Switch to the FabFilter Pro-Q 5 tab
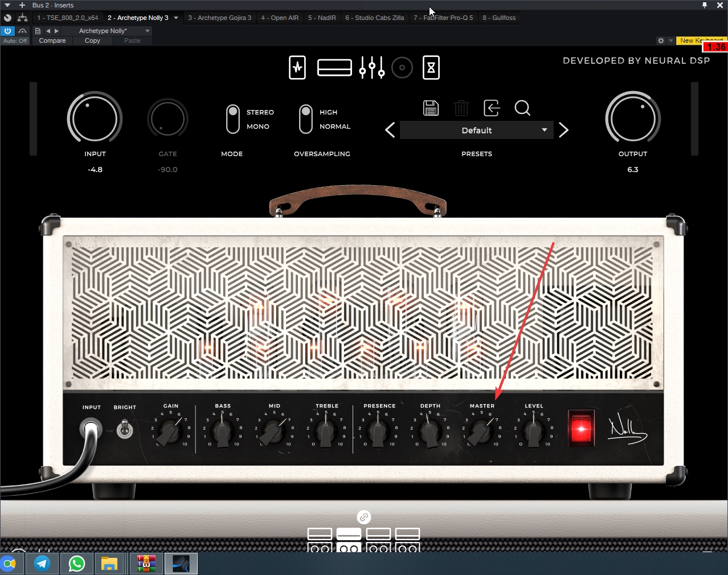The image size is (728, 575). 443,18
